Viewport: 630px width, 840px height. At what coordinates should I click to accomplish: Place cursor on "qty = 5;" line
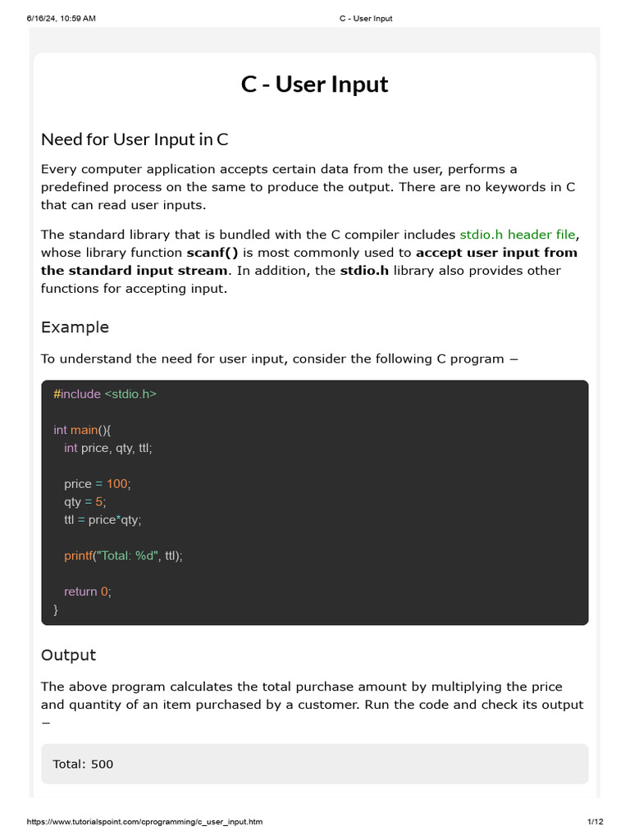click(85, 501)
